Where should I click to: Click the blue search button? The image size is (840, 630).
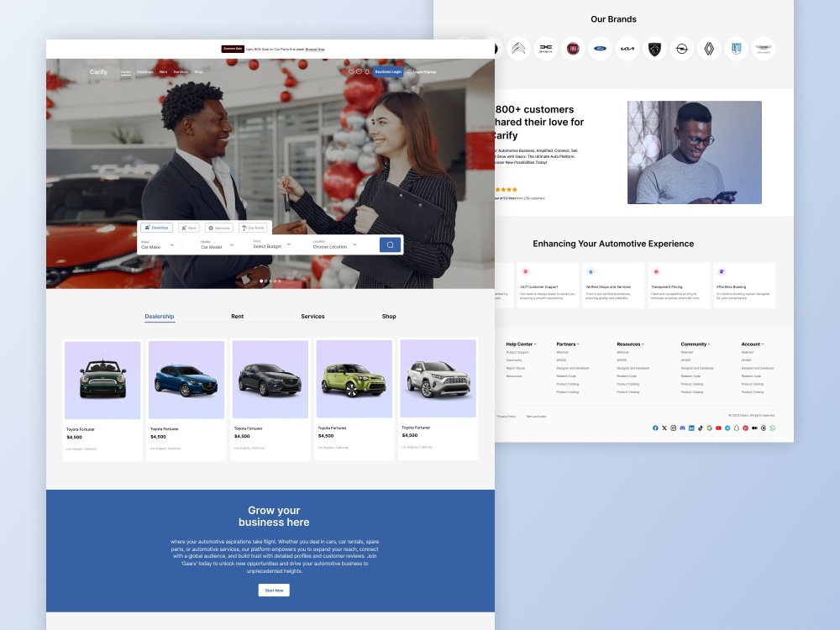[x=390, y=244]
